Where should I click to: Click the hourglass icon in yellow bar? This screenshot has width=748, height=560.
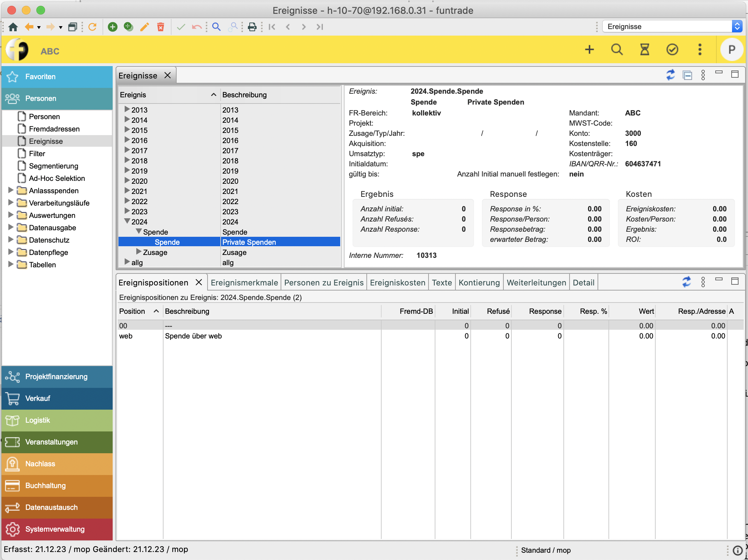(x=644, y=49)
